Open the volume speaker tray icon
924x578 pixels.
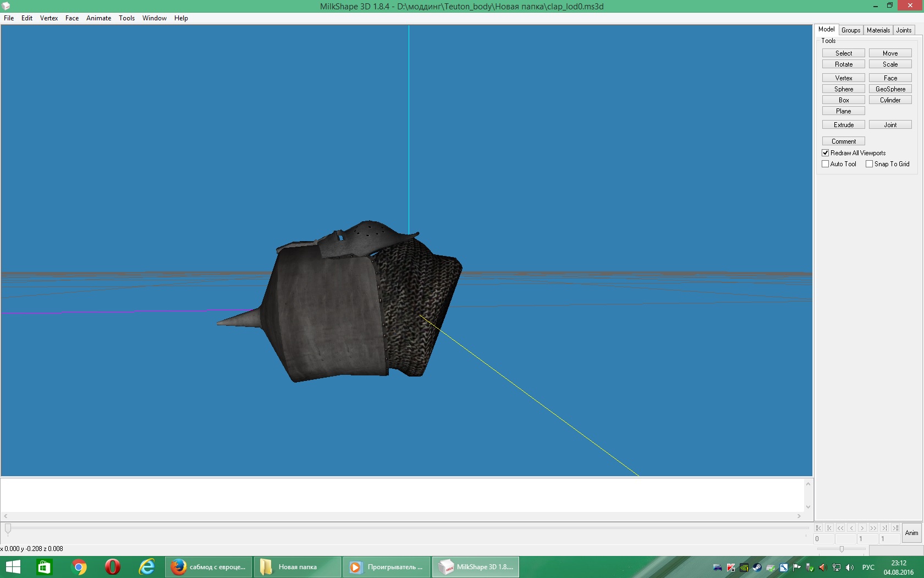850,568
